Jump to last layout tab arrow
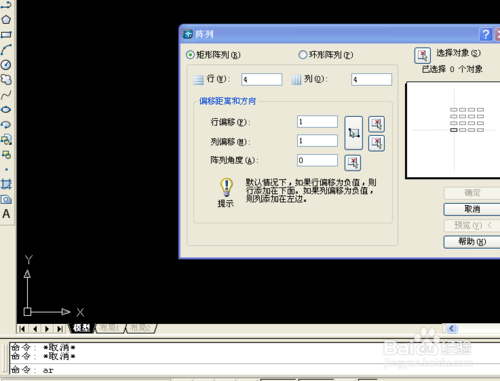Viewport: 500px width, 381px height. (60, 329)
